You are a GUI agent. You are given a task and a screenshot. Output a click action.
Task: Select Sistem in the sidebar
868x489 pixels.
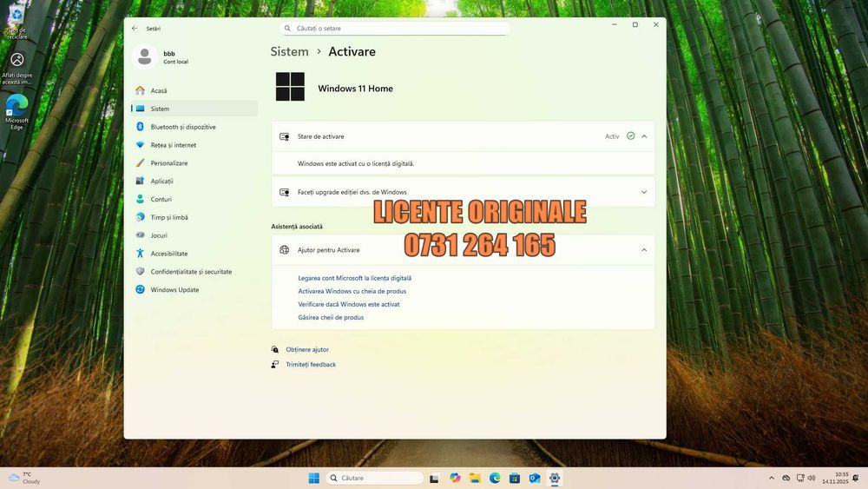click(194, 109)
